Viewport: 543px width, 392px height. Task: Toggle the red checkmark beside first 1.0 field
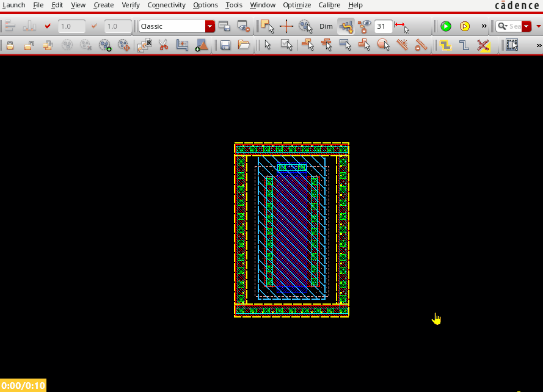pos(48,26)
